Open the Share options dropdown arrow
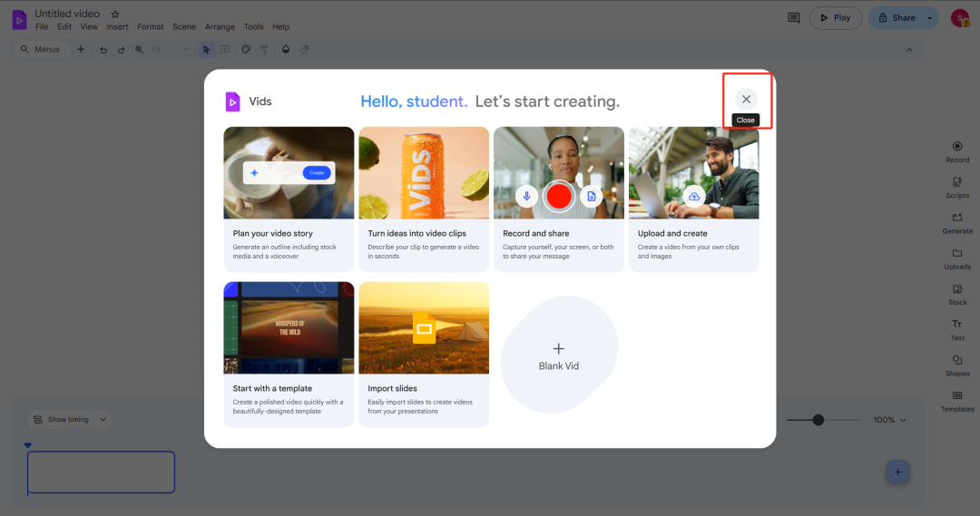Screen dimensions: 980x516 [x=930, y=18]
